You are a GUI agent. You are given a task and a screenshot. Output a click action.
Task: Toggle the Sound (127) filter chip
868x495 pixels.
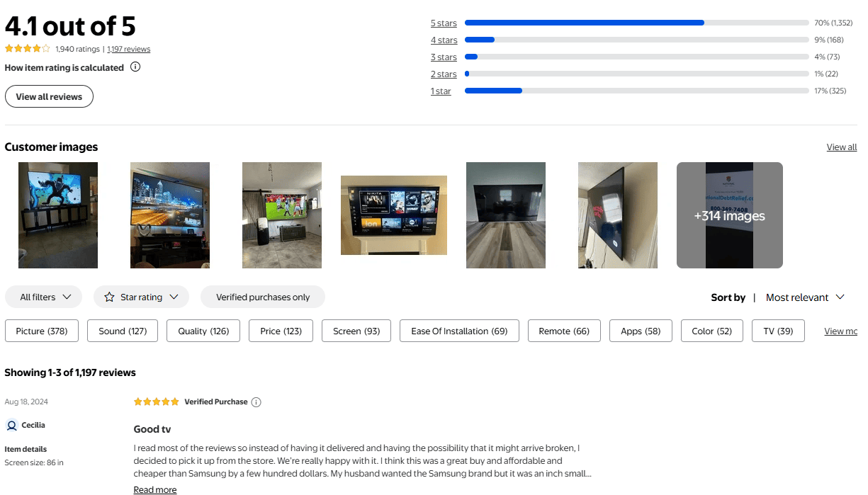(122, 331)
